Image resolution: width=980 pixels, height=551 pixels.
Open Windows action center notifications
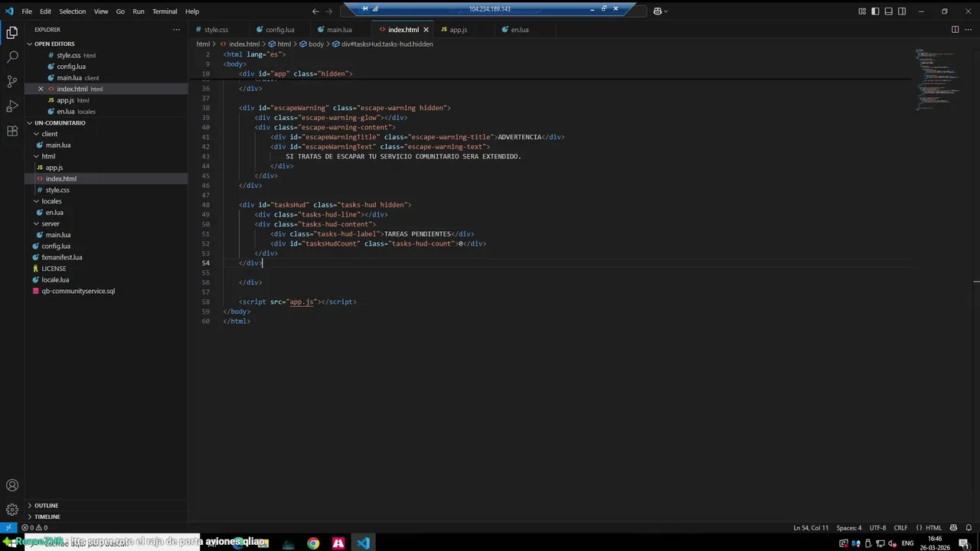[x=964, y=543]
